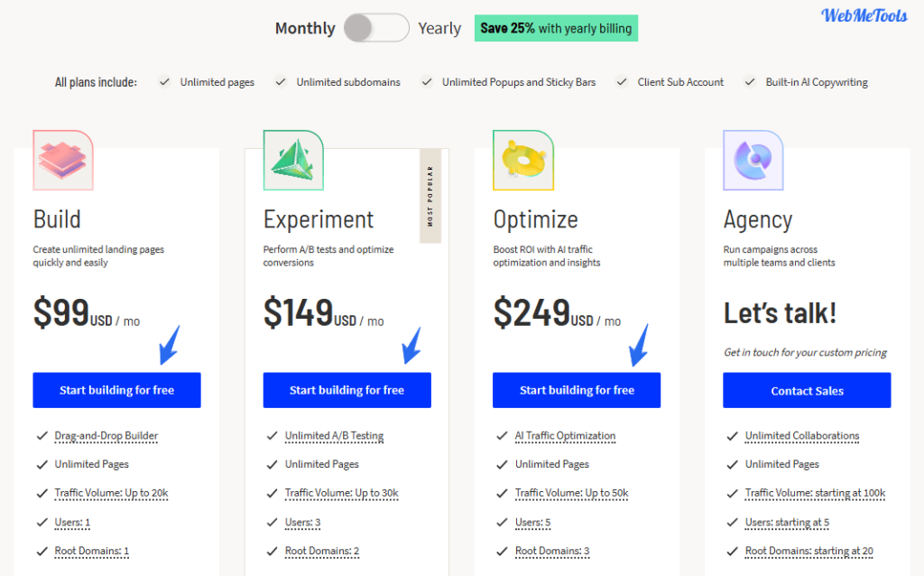Click checkmark icon beside Unlimited subdomains
This screenshot has width=924, height=576.
tap(281, 82)
